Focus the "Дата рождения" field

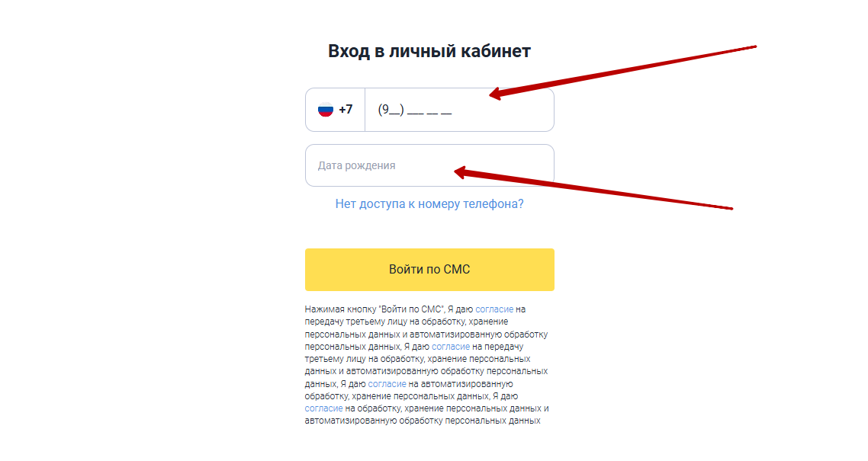point(429,165)
